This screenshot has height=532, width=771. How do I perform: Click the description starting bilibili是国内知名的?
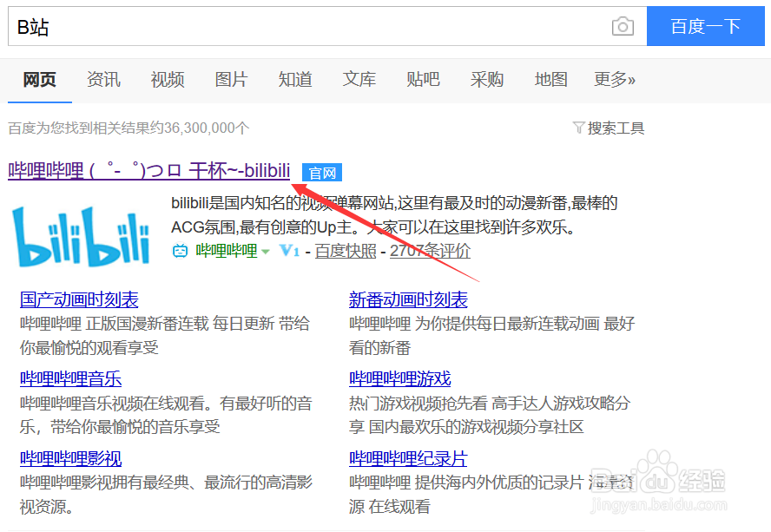click(394, 215)
